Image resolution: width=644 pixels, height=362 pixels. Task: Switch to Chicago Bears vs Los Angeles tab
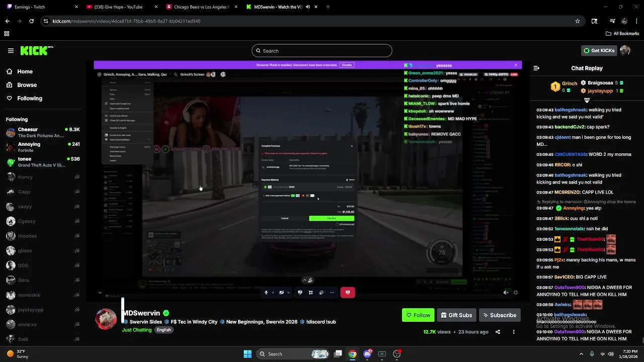coord(201,7)
